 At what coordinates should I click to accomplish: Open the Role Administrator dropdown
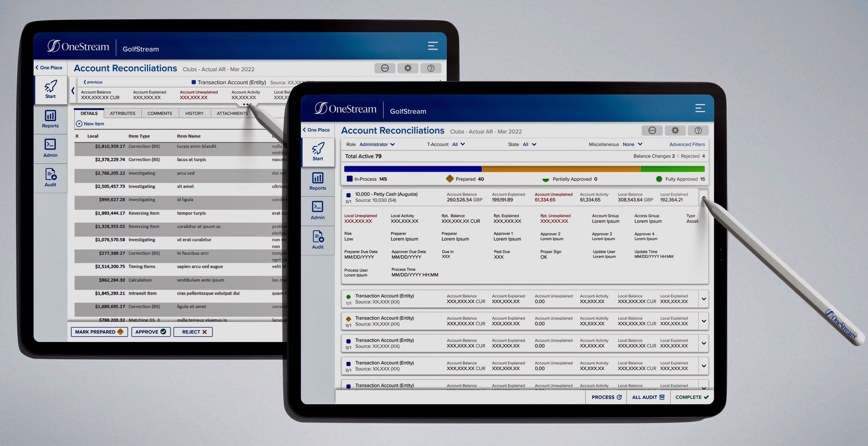377,144
